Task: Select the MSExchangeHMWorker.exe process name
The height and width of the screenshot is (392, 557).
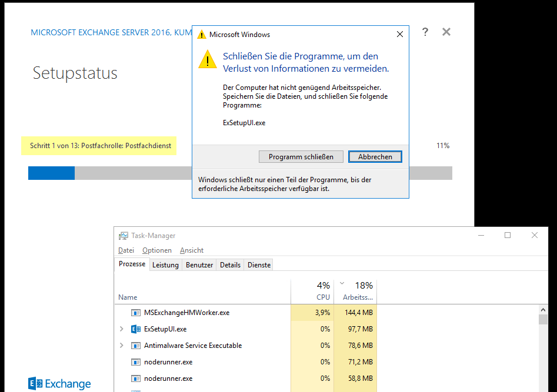Action: tap(187, 313)
